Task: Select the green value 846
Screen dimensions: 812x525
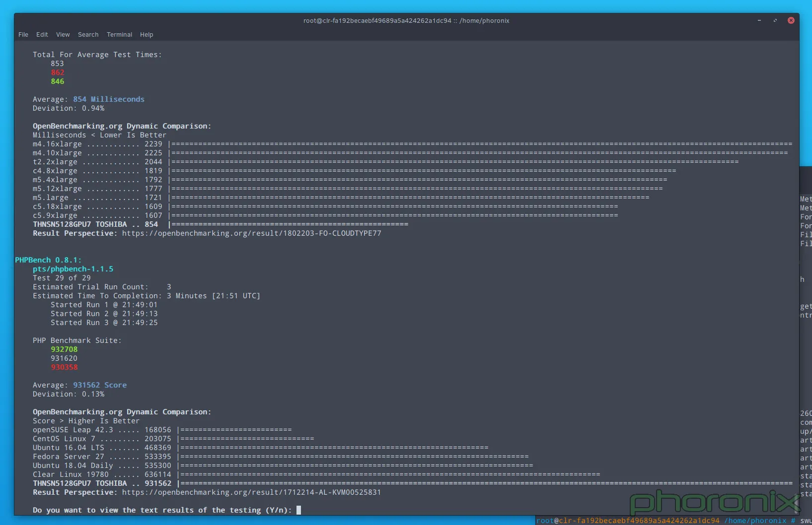Action: tap(58, 81)
